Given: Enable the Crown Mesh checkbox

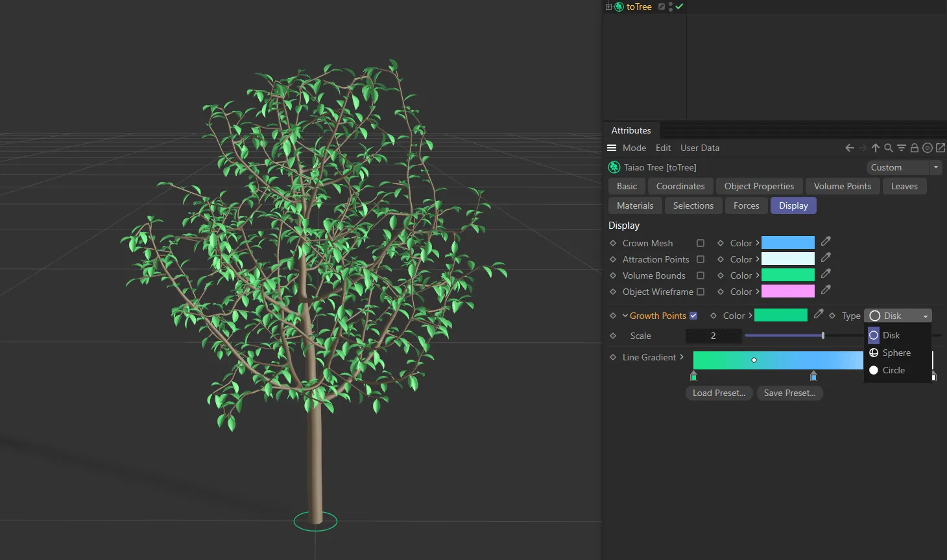Looking at the screenshot, I should [701, 243].
